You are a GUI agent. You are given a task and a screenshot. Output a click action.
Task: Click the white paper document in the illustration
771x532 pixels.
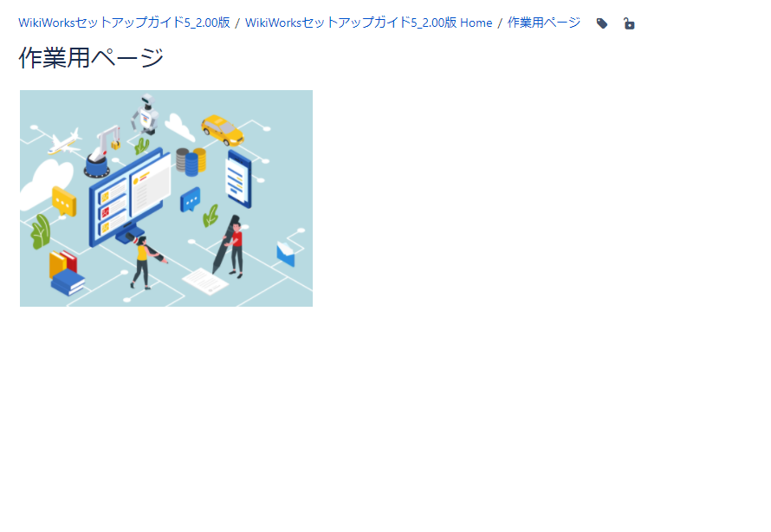pos(205,280)
